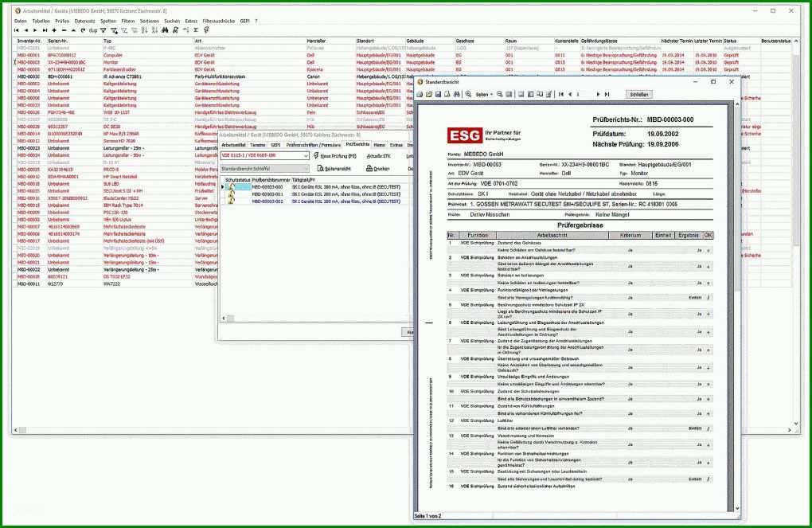Click binoculars search icon in main toolbar
812x528 pixels.
165,30
